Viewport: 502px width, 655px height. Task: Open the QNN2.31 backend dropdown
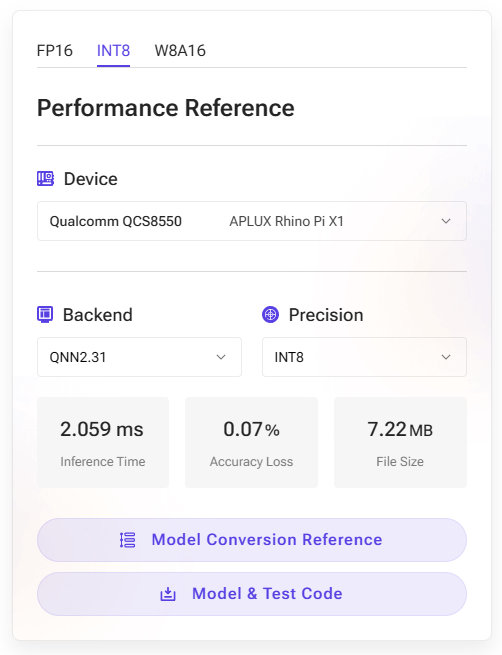point(139,357)
